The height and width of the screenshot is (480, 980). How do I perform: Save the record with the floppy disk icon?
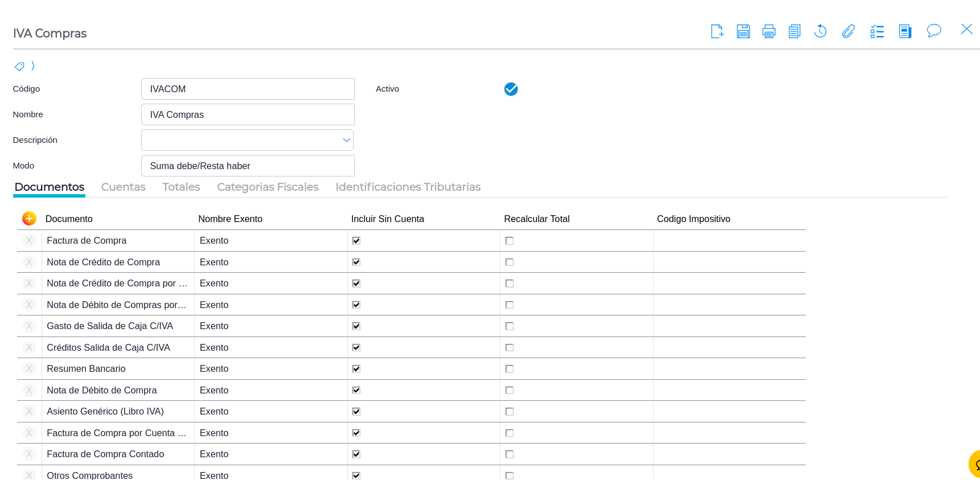coord(743,31)
